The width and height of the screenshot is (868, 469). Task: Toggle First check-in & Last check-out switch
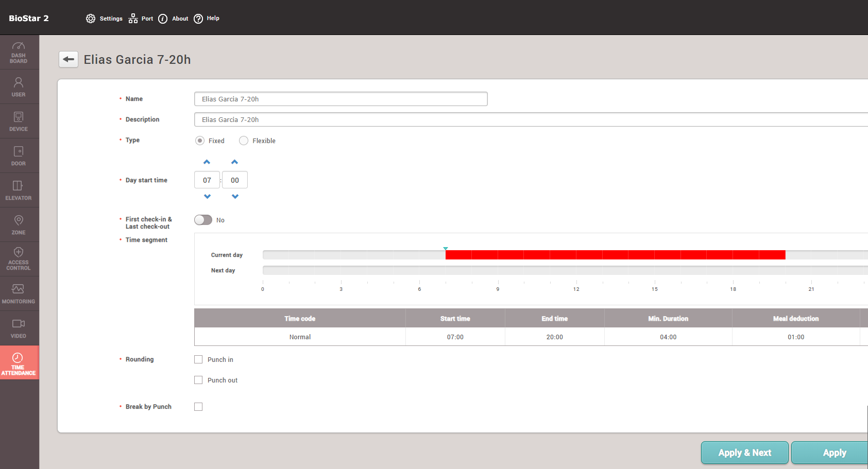pos(203,220)
